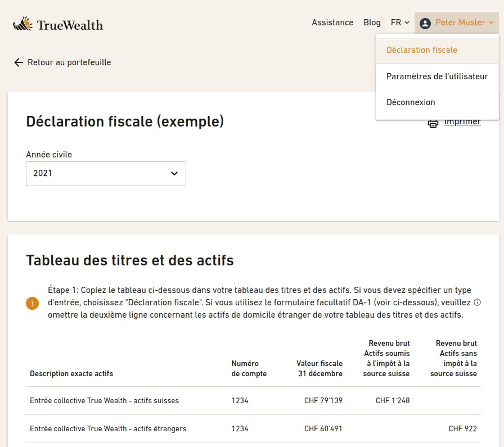
Task: Click the user avatar icon
Action: [425, 23]
